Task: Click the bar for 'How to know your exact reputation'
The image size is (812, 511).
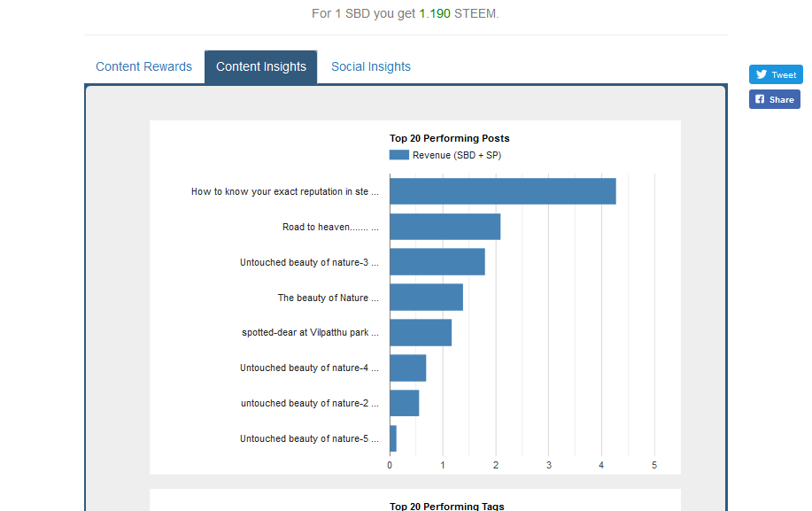Action: pos(503,191)
